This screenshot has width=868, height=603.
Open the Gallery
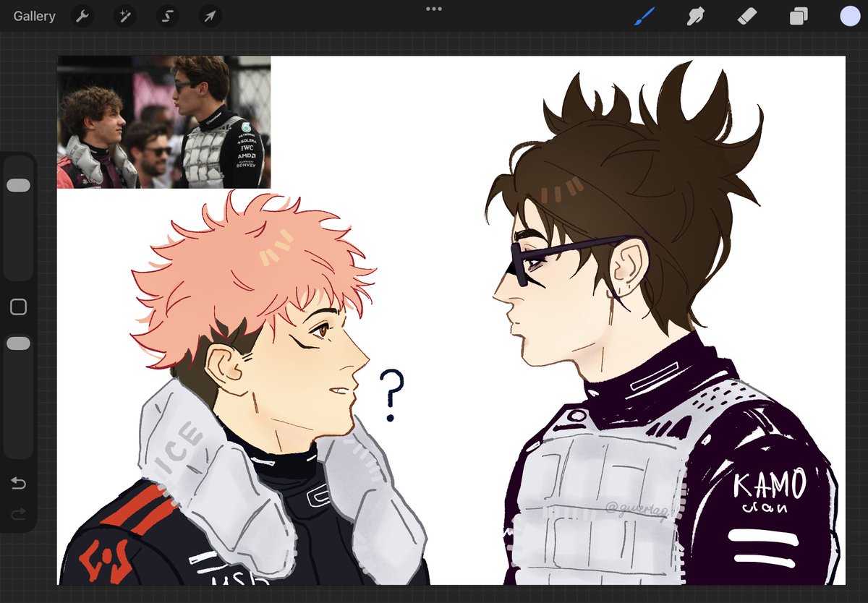[x=34, y=16]
